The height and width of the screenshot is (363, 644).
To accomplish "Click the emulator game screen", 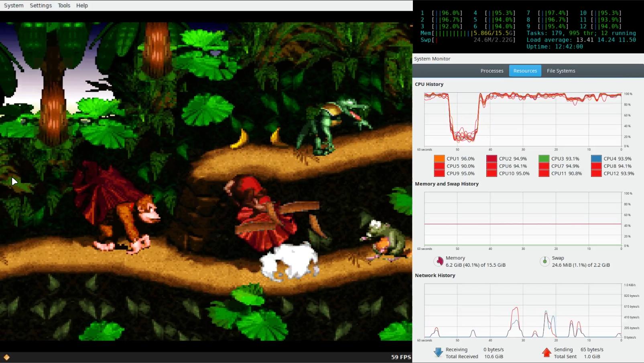I will pos(206,181).
